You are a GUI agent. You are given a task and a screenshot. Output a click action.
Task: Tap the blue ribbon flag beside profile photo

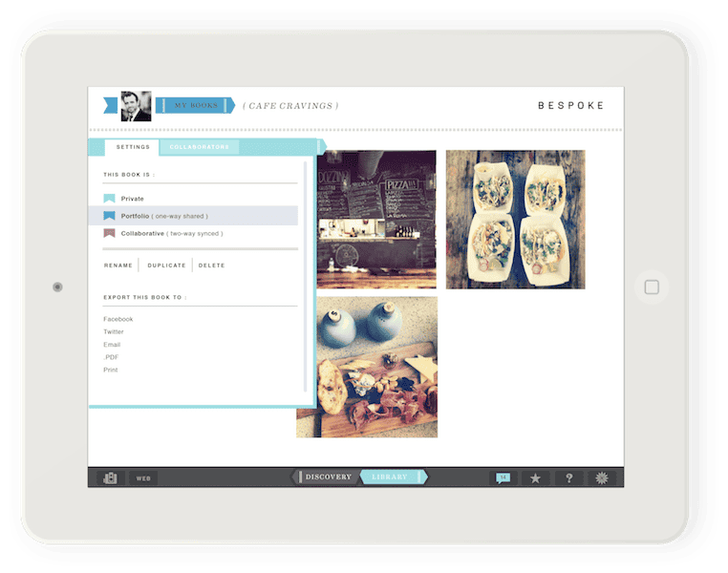(110, 105)
